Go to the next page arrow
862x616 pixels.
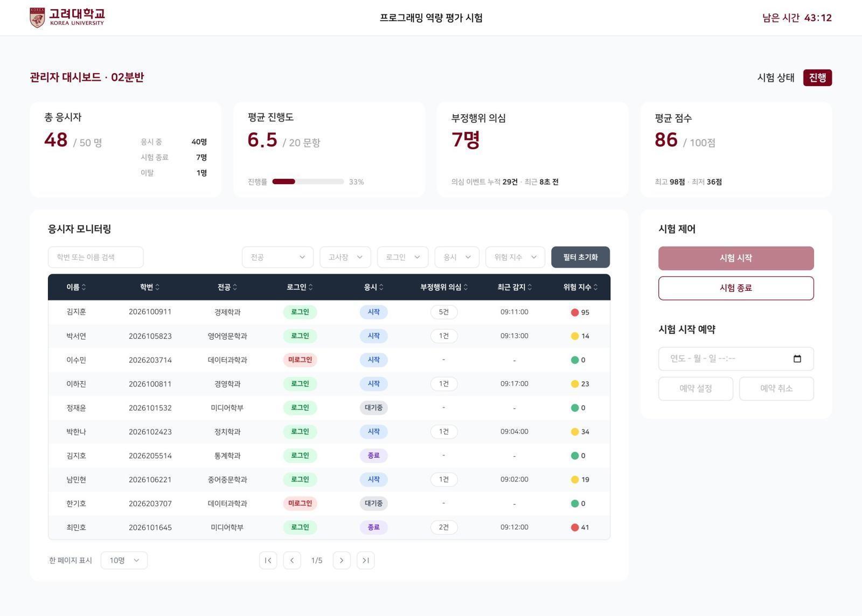[x=342, y=561]
